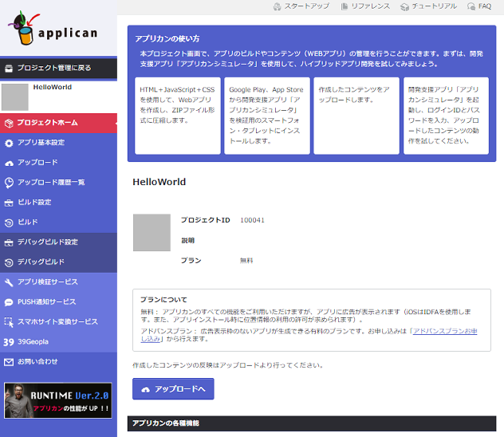
Task: Click the ビルド設定 toolbox icon
Action: (x=9, y=203)
